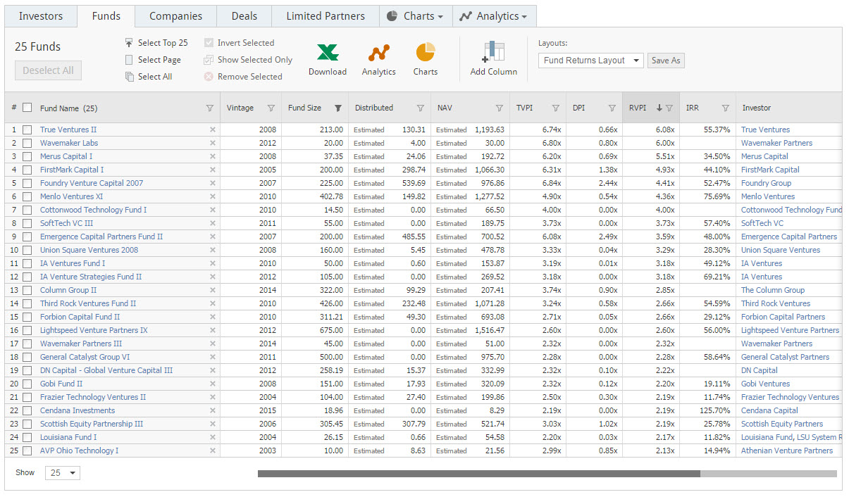Remove the Wavemaker Labs row
This screenshot has width=849, height=504.
213,144
